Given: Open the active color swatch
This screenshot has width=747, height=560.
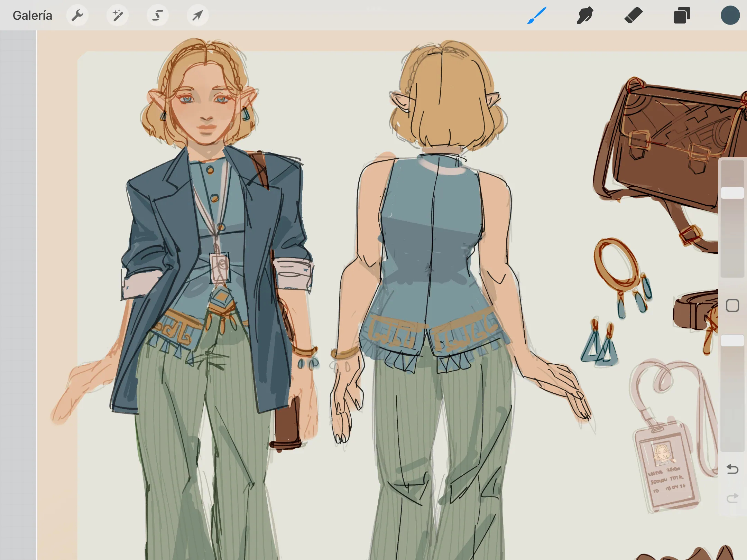Looking at the screenshot, I should [x=730, y=16].
